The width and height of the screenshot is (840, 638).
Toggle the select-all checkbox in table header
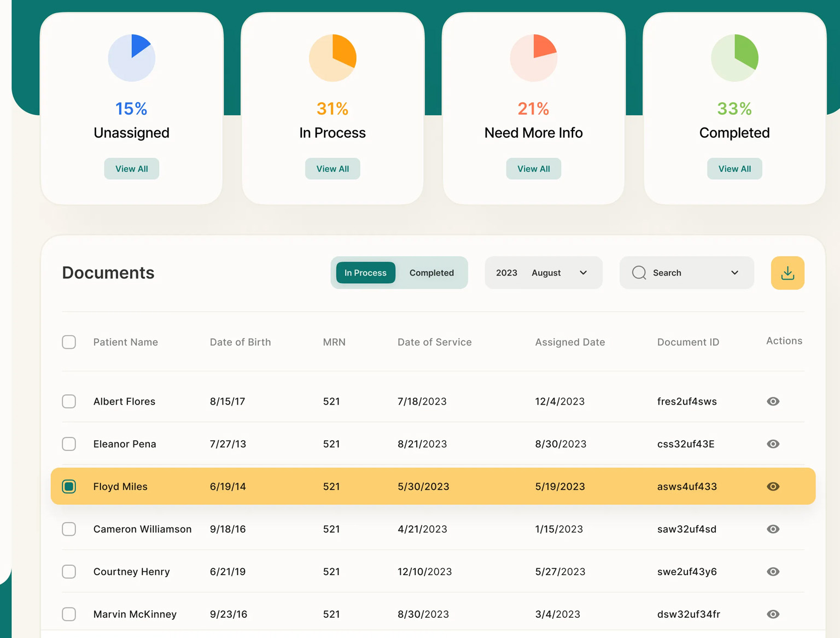click(x=69, y=342)
